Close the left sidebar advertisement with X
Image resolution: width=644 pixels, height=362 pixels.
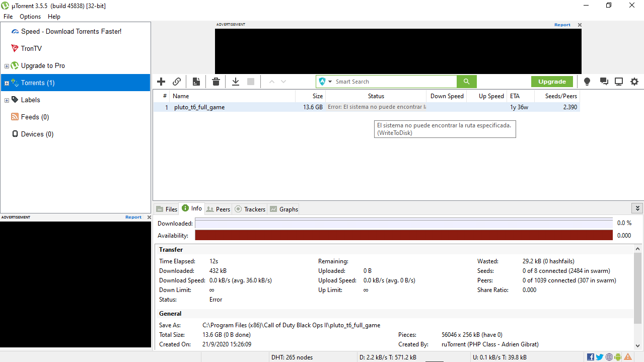tap(149, 217)
